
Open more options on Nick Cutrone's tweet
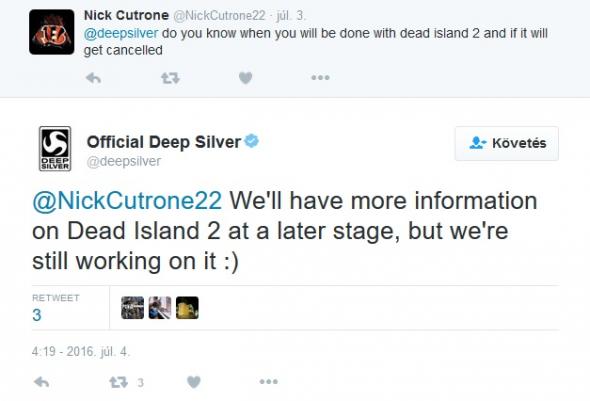pyautogui.click(x=320, y=78)
